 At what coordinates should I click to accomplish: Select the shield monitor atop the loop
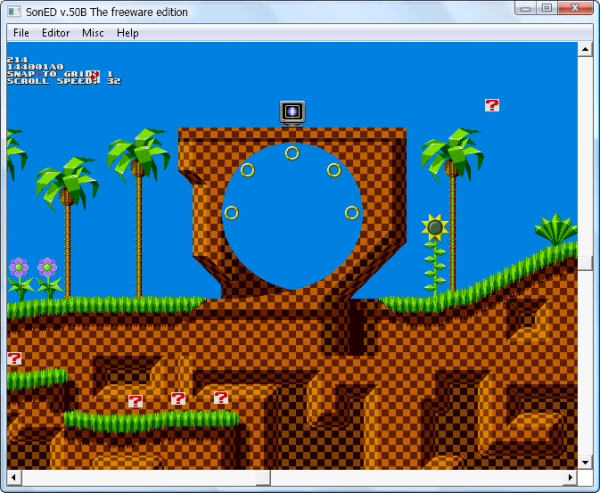click(x=292, y=113)
